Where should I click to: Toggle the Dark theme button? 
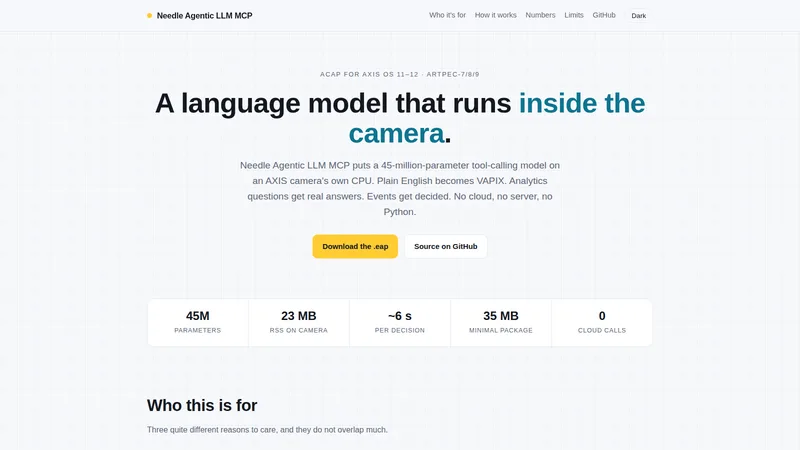pos(639,16)
